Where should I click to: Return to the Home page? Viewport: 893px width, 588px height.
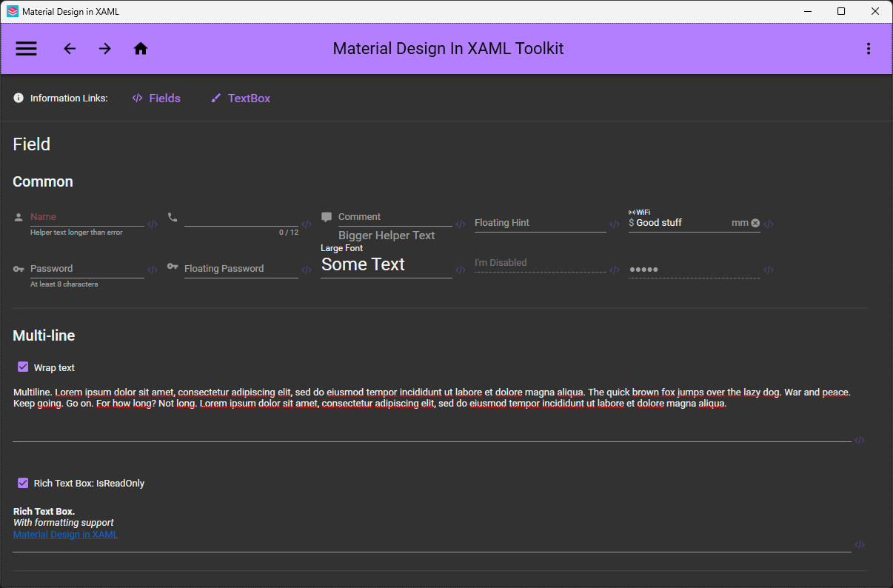[141, 49]
